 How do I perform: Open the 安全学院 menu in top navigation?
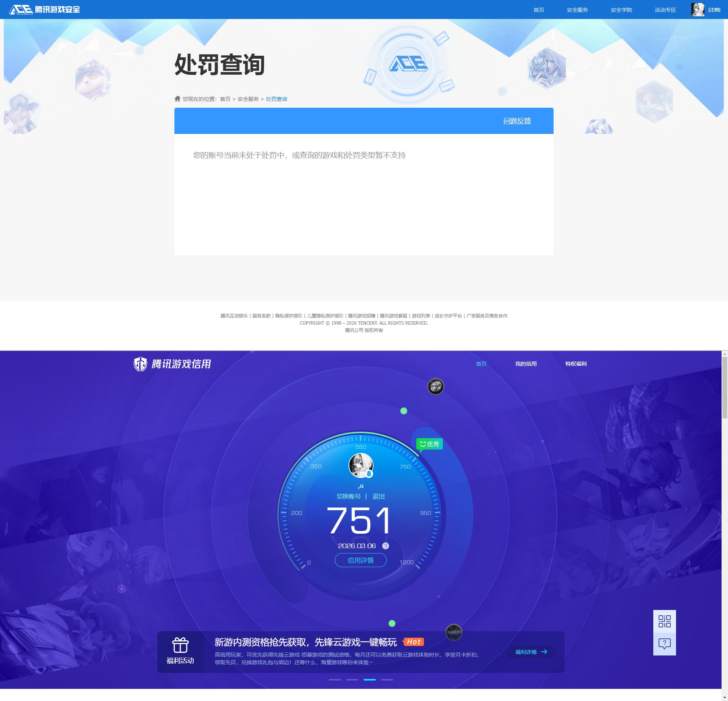pyautogui.click(x=621, y=9)
